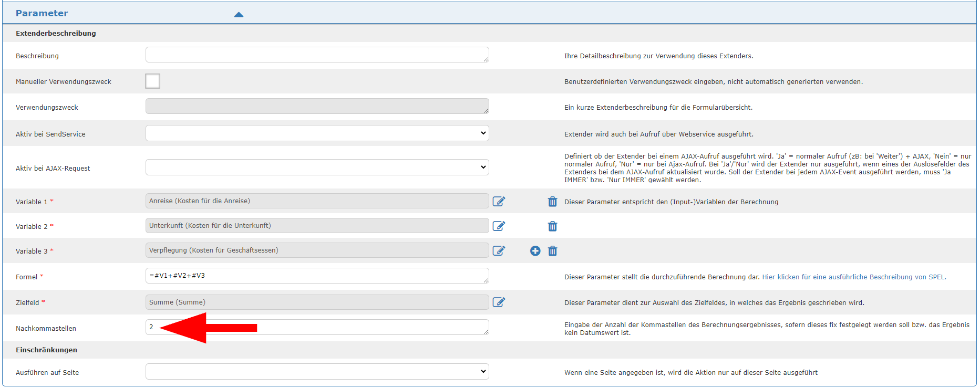Image resolution: width=980 pixels, height=388 pixels.
Task: Click the Verwendungszweck text field
Action: pos(317,107)
